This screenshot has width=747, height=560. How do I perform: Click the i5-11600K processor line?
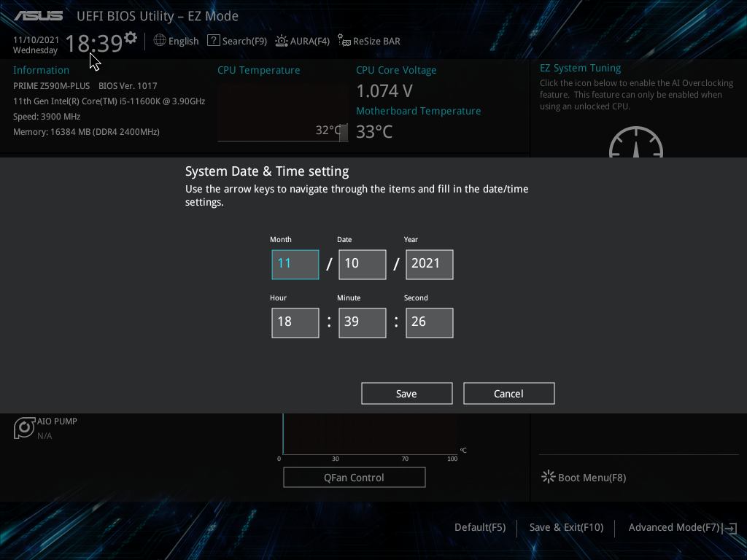pyautogui.click(x=109, y=101)
